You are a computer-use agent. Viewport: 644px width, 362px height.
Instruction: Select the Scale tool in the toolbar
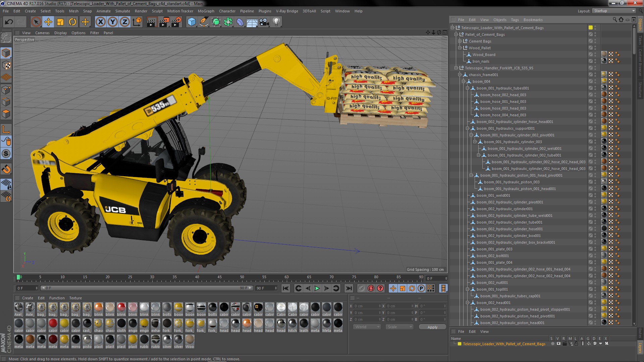60,22
